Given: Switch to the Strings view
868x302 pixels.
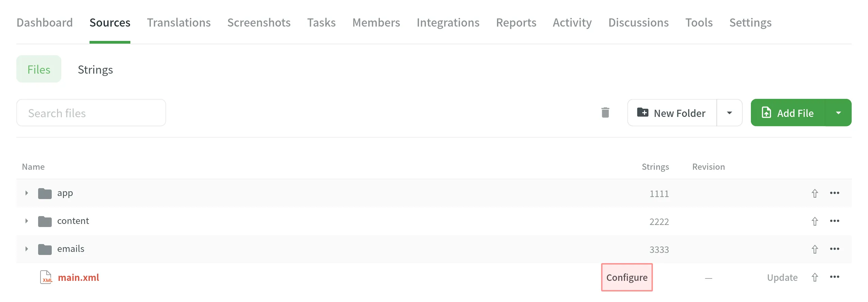Looking at the screenshot, I should tap(95, 69).
